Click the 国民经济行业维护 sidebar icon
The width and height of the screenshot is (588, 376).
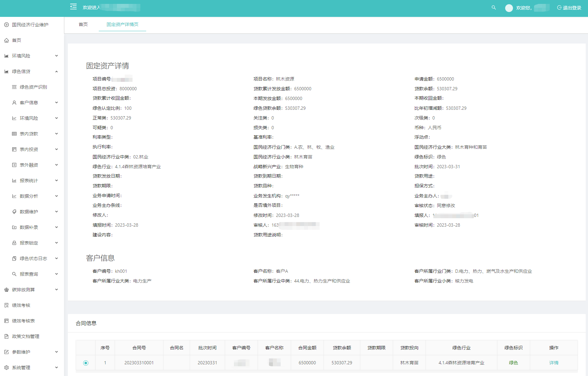pyautogui.click(x=6, y=25)
